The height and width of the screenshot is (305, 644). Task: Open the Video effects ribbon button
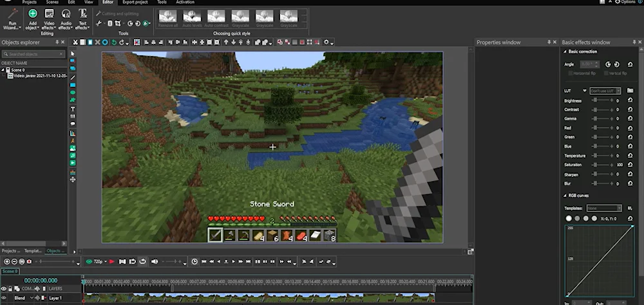click(49, 14)
